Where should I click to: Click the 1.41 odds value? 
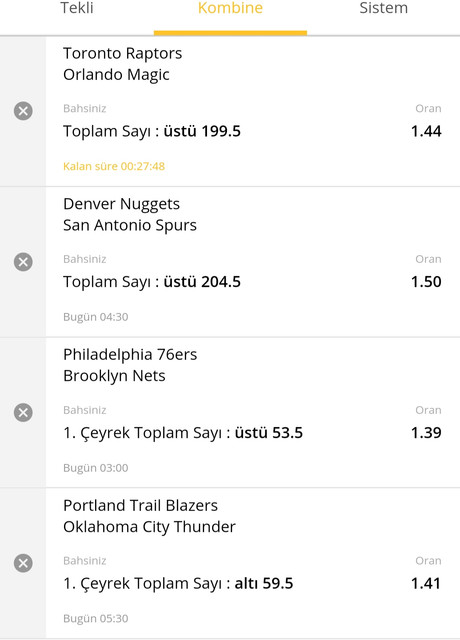coord(426,584)
